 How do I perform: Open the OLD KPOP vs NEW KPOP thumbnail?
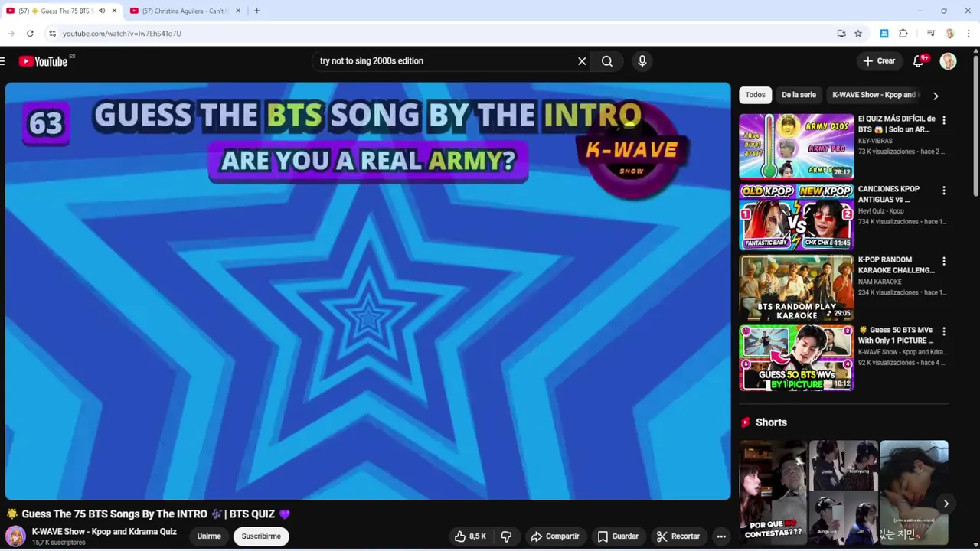pyautogui.click(x=796, y=217)
